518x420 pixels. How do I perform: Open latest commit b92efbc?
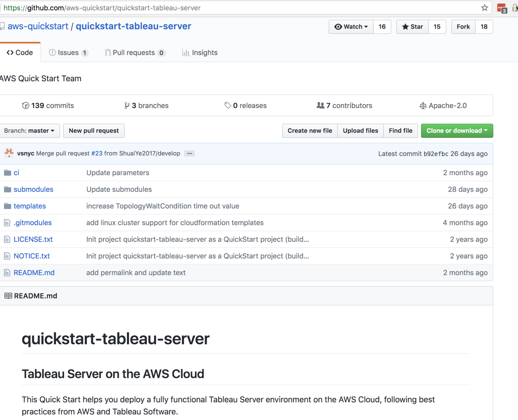pos(436,154)
